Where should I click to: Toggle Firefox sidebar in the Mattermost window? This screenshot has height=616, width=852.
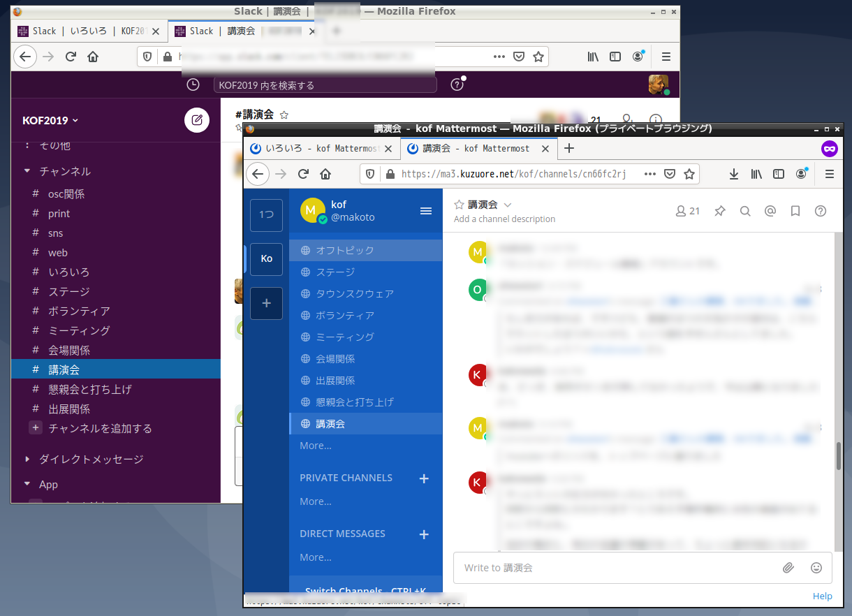pyautogui.click(x=779, y=174)
